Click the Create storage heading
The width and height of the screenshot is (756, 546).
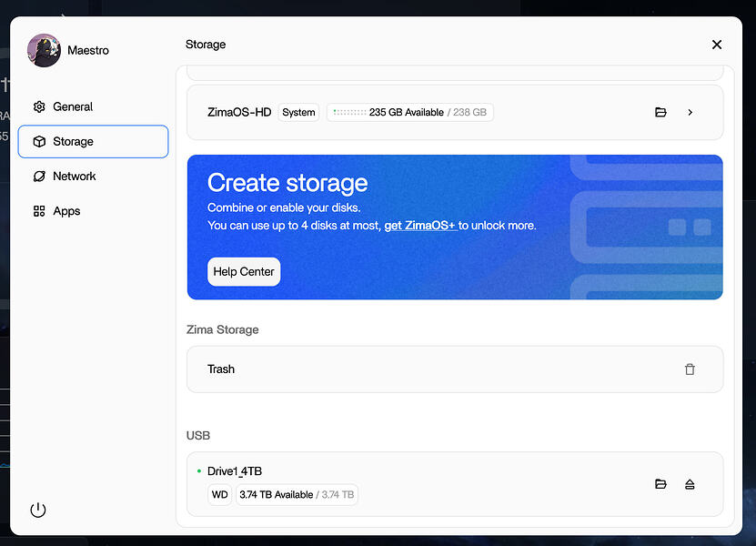pyautogui.click(x=287, y=183)
